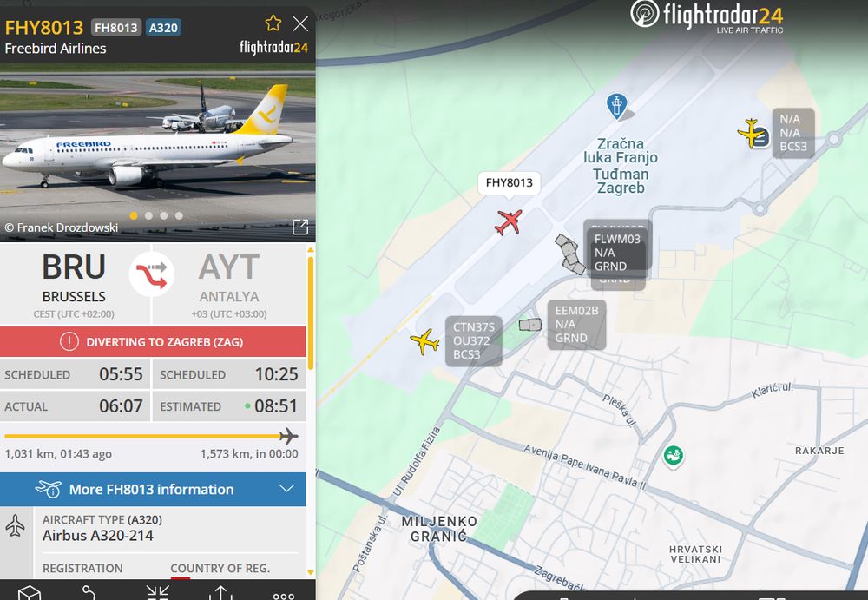868x600 pixels.
Task: Select the red FHY8013 aircraft on map
Action: [x=508, y=222]
